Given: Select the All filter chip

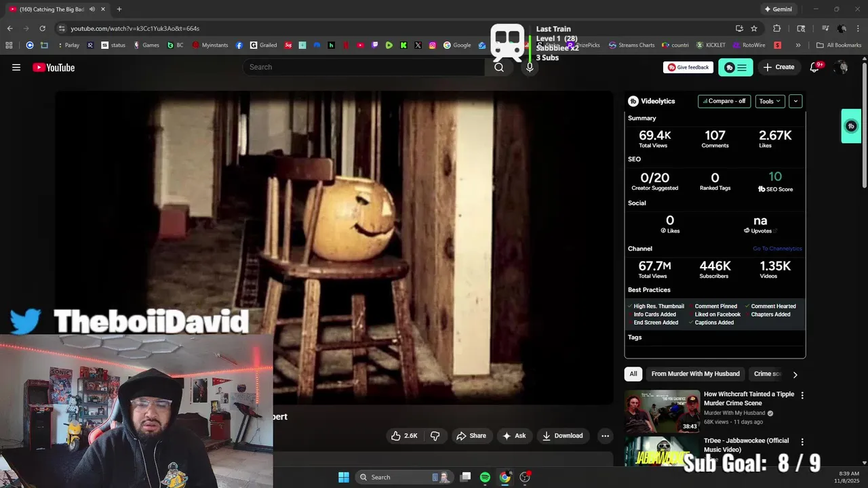Looking at the screenshot, I should pyautogui.click(x=633, y=374).
